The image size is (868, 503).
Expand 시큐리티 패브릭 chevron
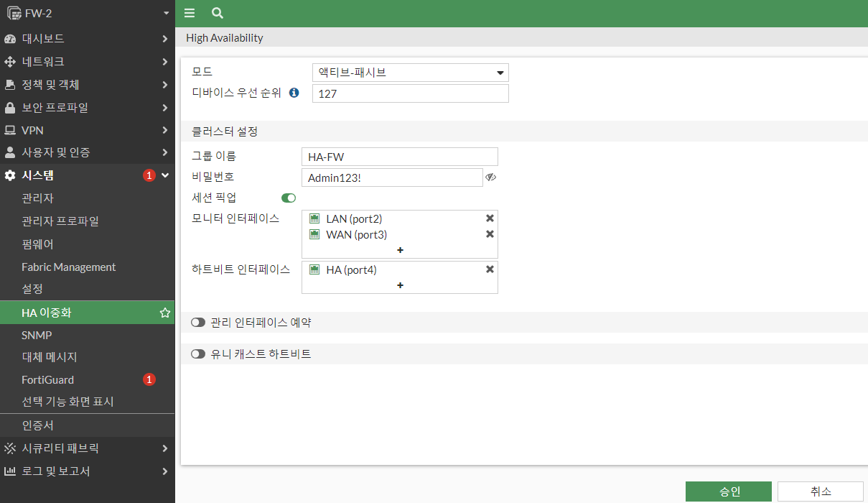tap(165, 448)
